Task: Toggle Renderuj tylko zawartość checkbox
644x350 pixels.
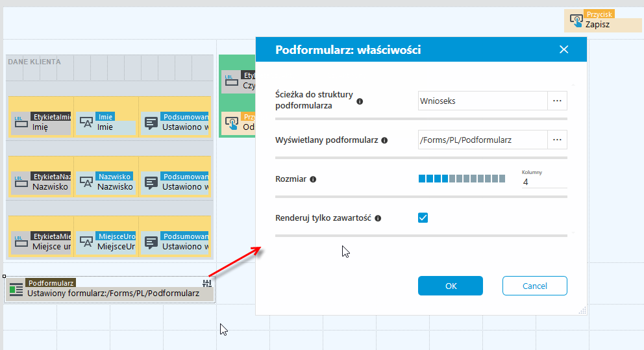Action: click(423, 218)
